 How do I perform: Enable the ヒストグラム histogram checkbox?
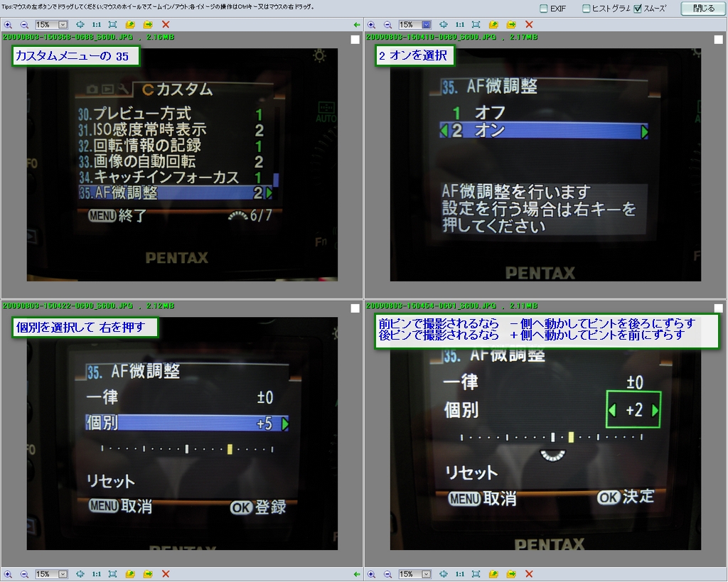(x=587, y=9)
